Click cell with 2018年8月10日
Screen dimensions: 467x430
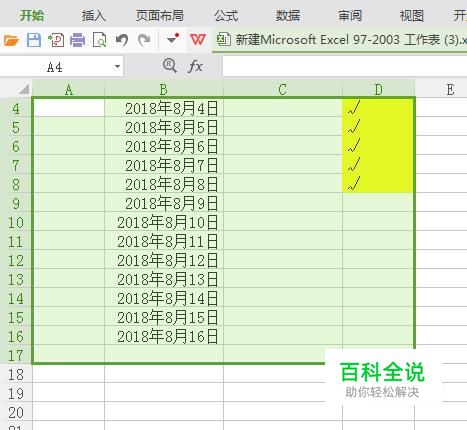coord(164,223)
